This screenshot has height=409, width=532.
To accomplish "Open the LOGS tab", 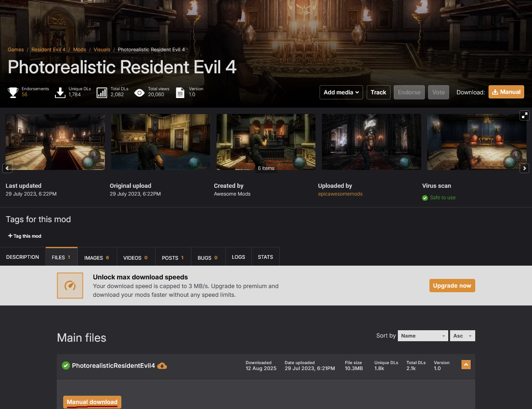I will 238,257.
